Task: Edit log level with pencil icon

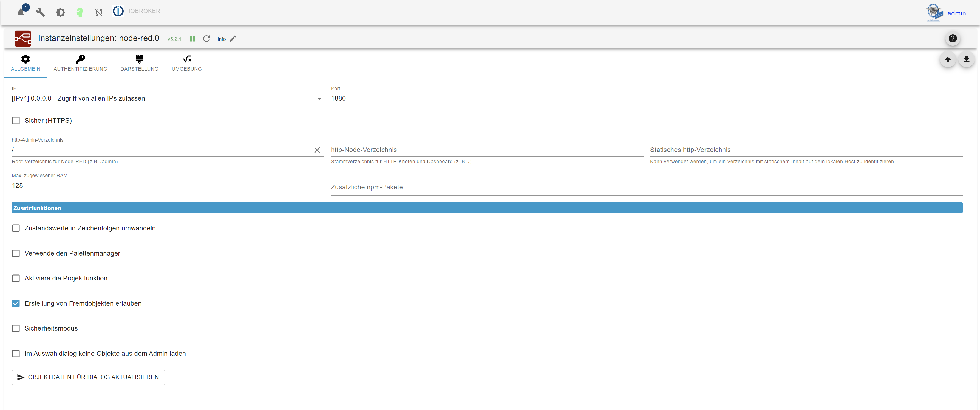Action: (x=233, y=39)
